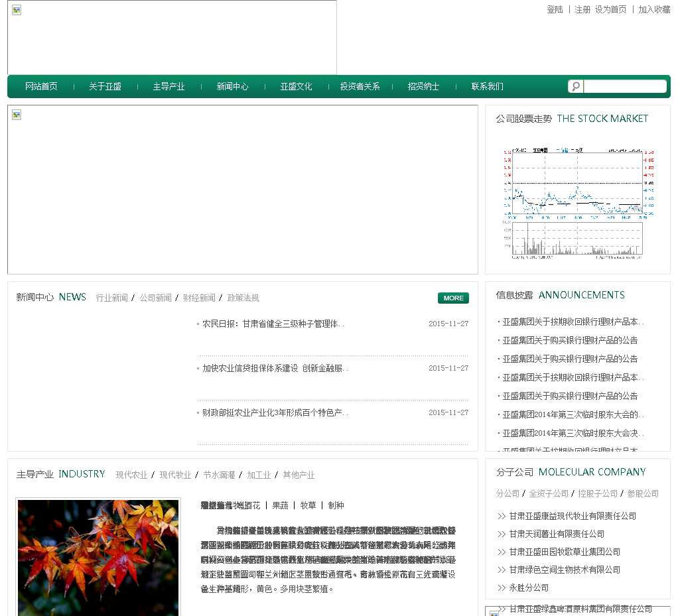Focus the search text field

(625, 86)
